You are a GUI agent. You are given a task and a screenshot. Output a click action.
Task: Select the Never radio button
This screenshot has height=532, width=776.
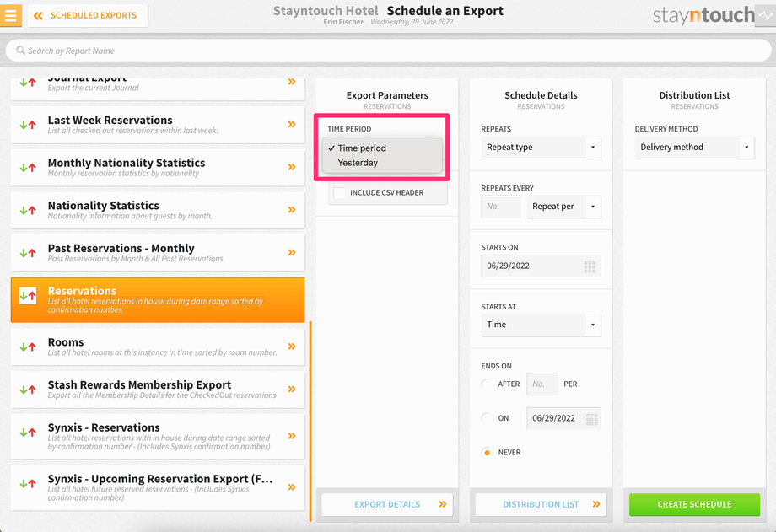click(x=487, y=452)
